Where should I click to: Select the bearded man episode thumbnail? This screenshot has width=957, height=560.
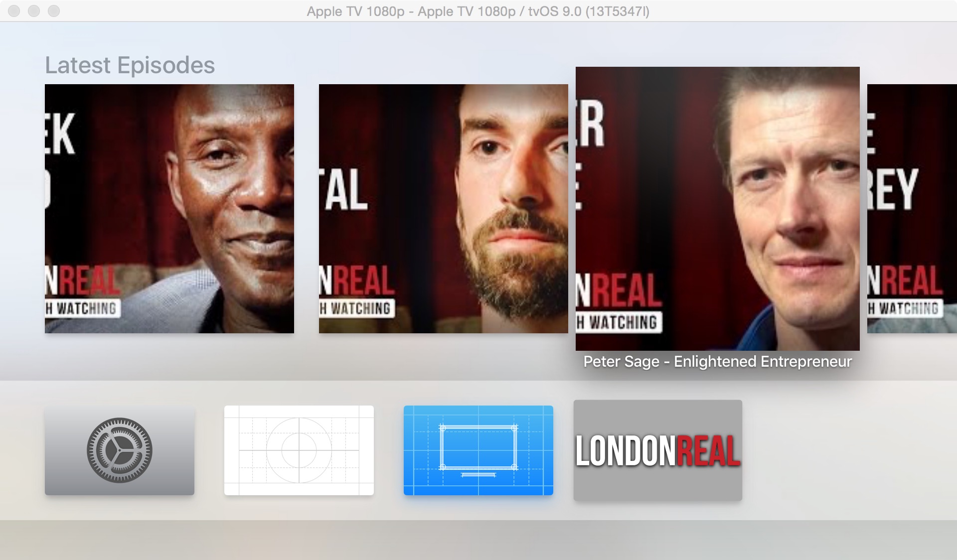pos(444,209)
